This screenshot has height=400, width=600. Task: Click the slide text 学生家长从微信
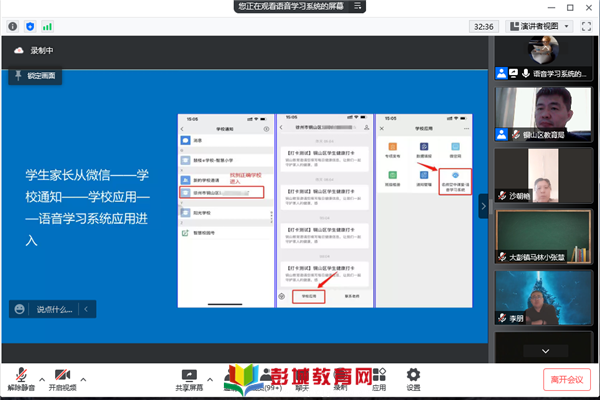click(68, 175)
